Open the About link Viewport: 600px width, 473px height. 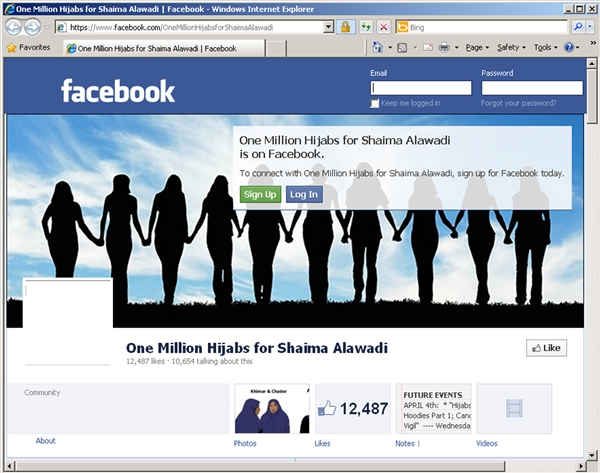coord(46,440)
